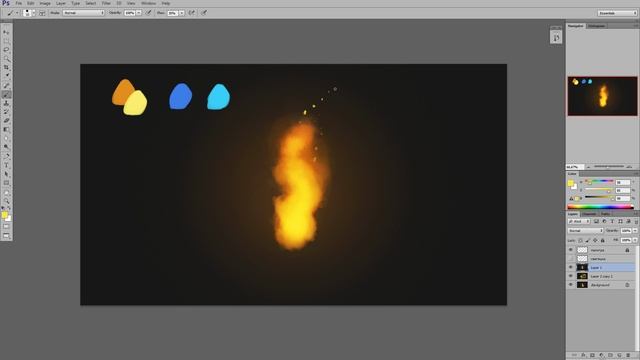Toggle the Brush panel from options bar

tap(42, 13)
